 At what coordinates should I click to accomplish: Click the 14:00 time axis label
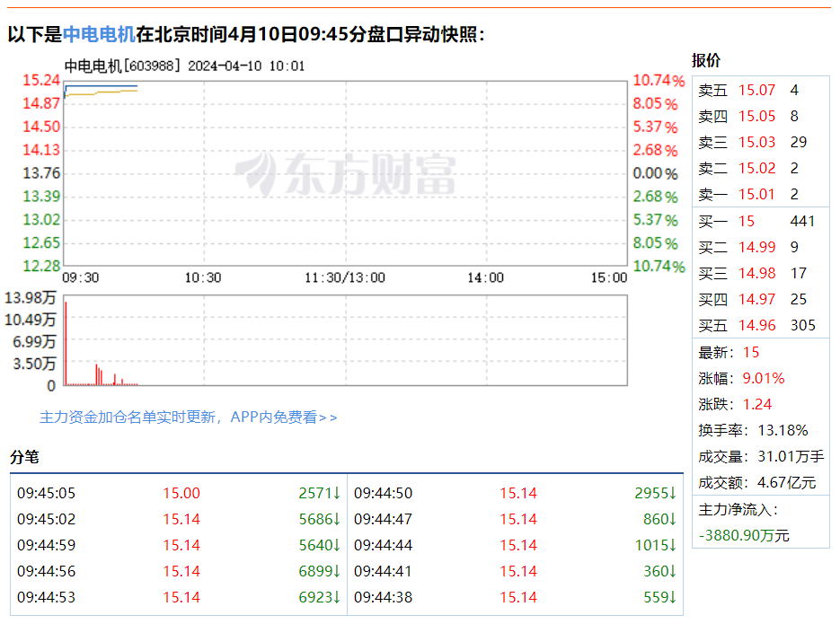pos(485,277)
